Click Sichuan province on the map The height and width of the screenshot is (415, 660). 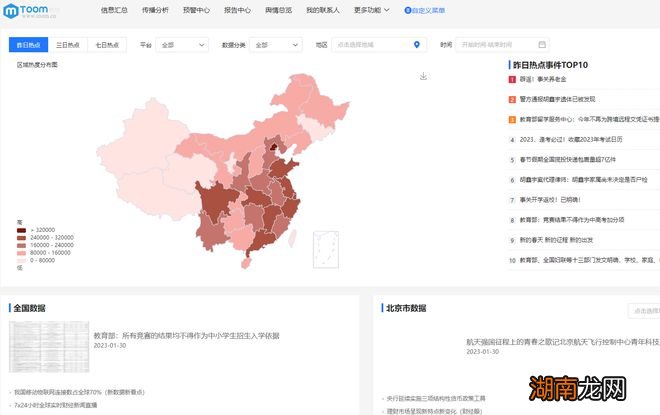(x=215, y=200)
